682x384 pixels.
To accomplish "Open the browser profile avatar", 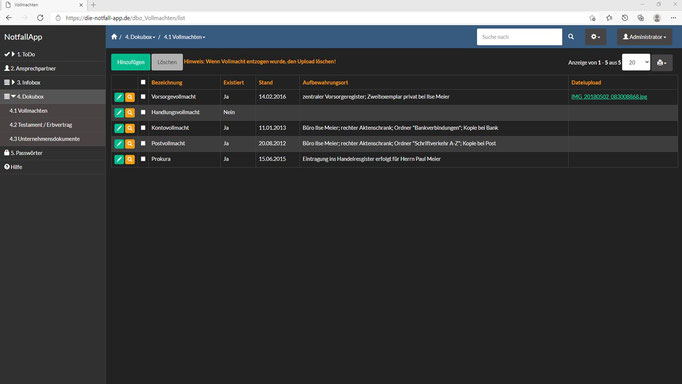I will [657, 18].
